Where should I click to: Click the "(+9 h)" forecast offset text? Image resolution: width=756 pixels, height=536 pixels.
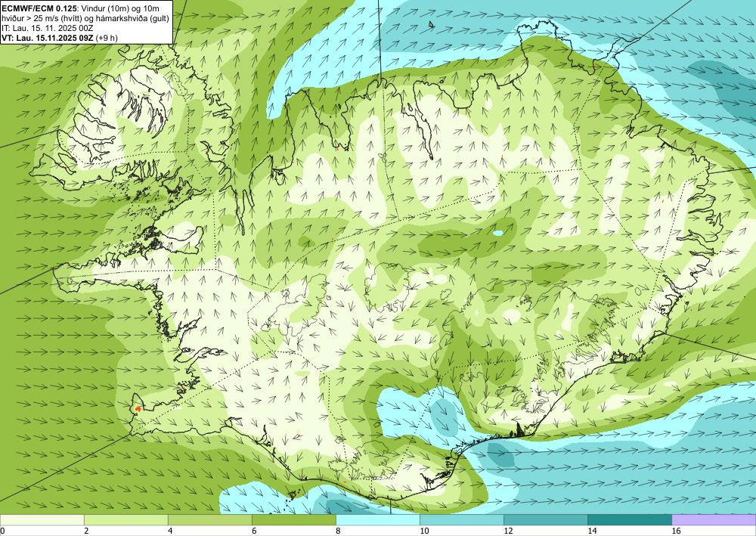tap(107, 38)
